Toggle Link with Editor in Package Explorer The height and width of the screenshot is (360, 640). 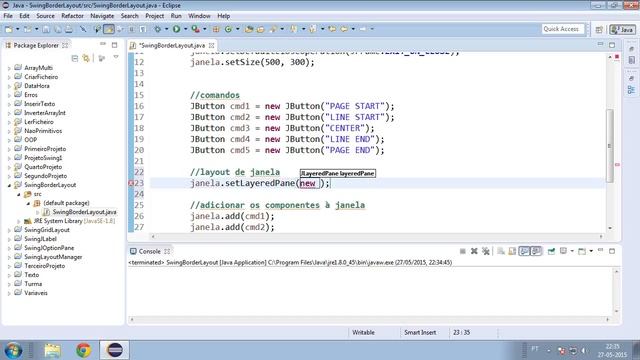[x=86, y=58]
